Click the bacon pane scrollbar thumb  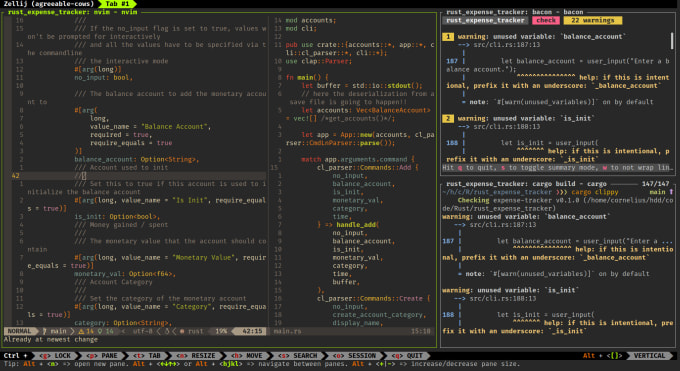(x=672, y=41)
